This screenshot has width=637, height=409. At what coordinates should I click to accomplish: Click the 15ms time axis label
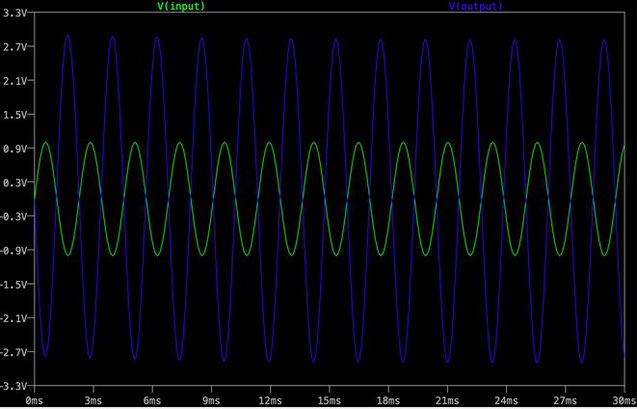[329, 400]
